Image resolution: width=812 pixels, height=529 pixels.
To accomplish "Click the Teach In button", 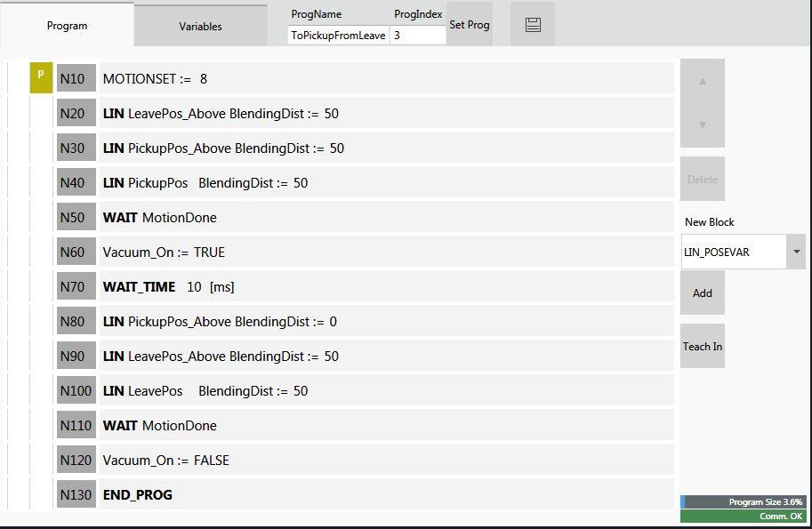I will pyautogui.click(x=703, y=347).
